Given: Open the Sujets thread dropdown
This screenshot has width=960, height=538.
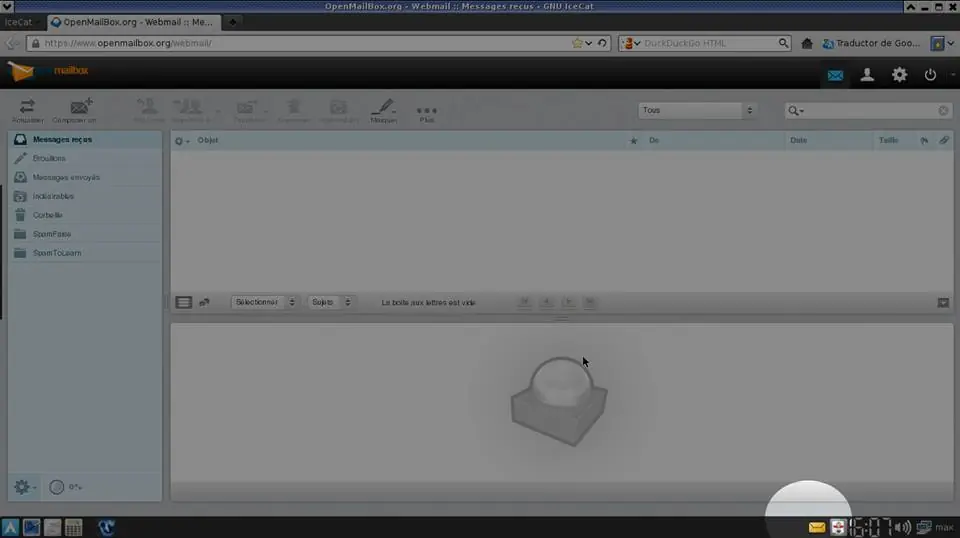Looking at the screenshot, I should [x=331, y=302].
